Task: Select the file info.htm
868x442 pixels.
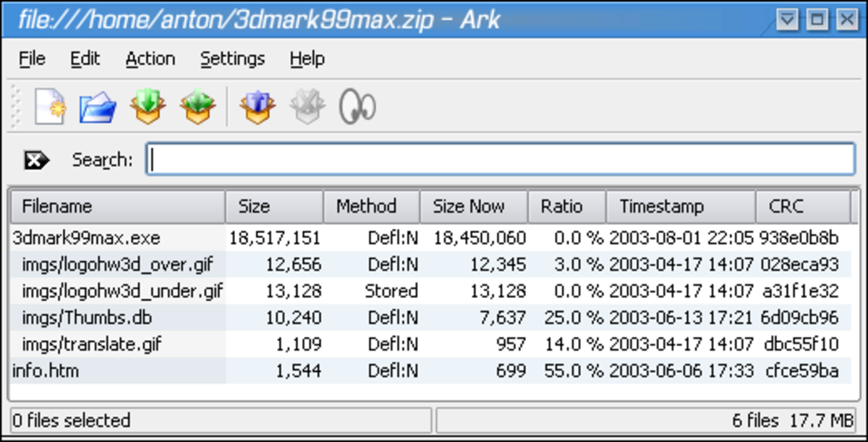Action: point(46,371)
